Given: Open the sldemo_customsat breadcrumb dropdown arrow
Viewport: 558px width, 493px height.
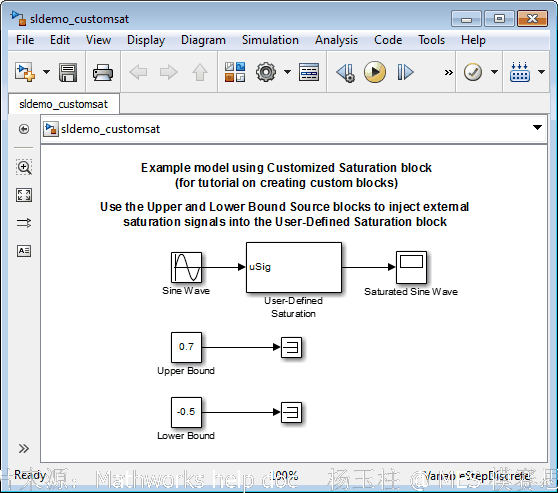Looking at the screenshot, I should pos(537,127).
